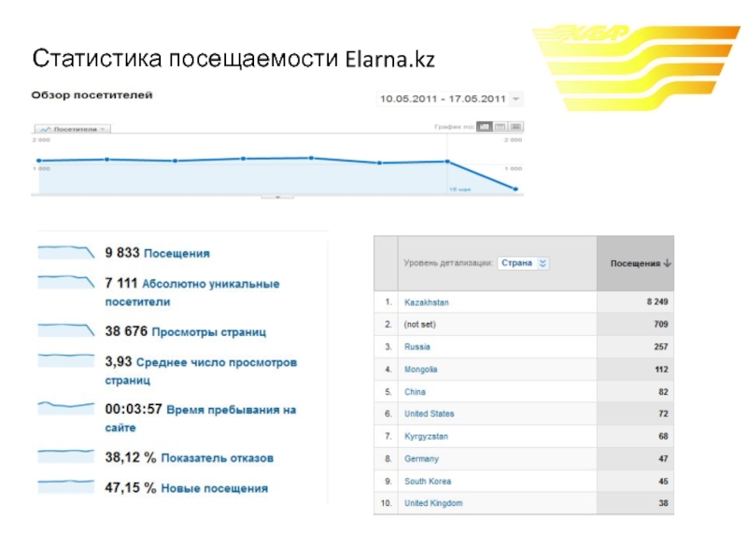
Task: Open the Kazakhstan country link
Action: click(x=427, y=302)
